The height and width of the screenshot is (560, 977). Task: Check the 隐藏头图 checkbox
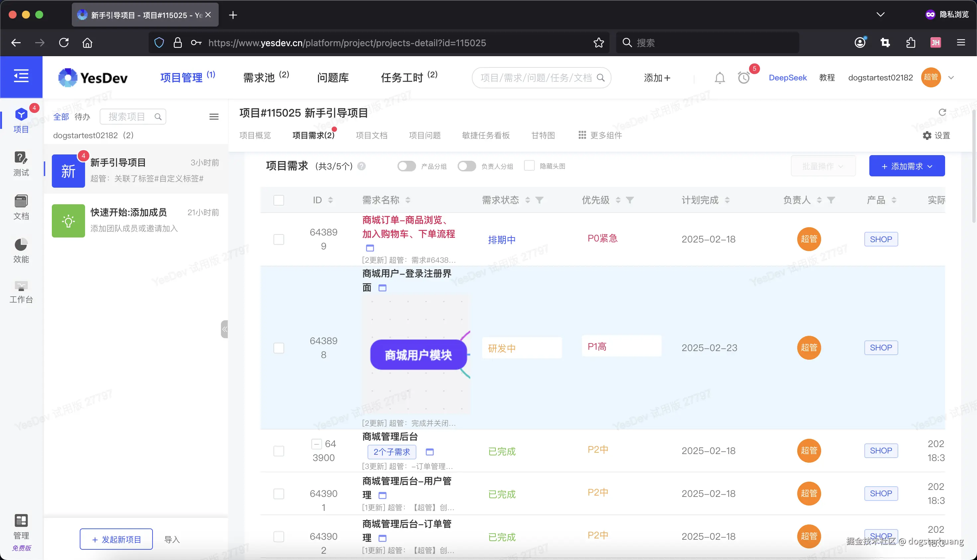(x=529, y=165)
